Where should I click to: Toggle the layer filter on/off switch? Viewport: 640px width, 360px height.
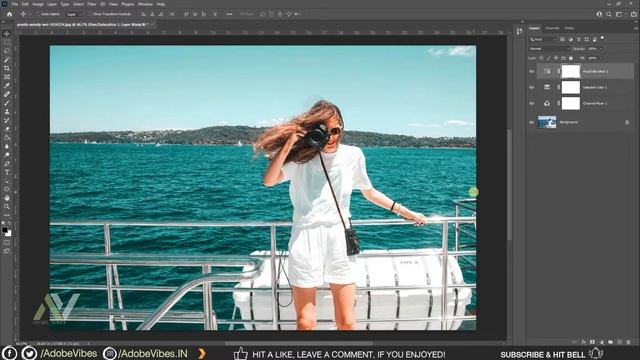pos(602,38)
